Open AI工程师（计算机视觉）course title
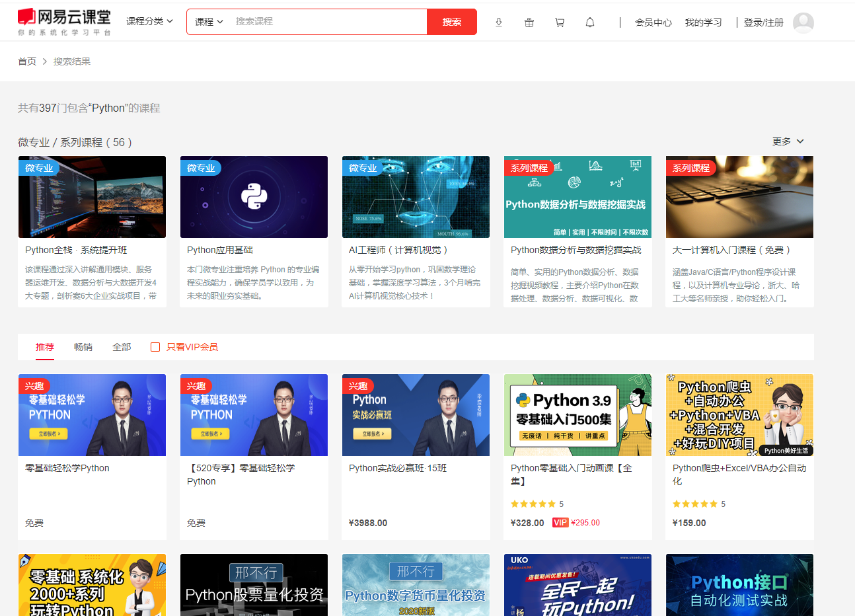Viewport: 855px width, 616px height. tap(400, 250)
